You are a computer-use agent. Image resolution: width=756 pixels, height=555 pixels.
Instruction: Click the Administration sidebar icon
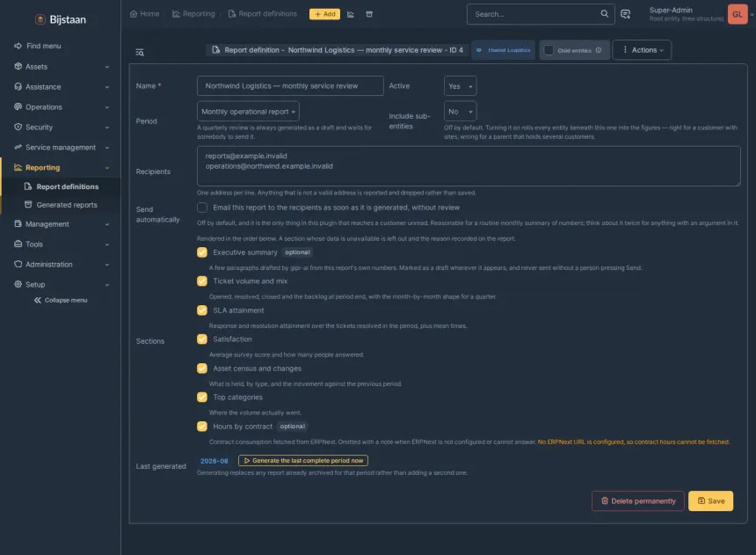[x=18, y=265]
